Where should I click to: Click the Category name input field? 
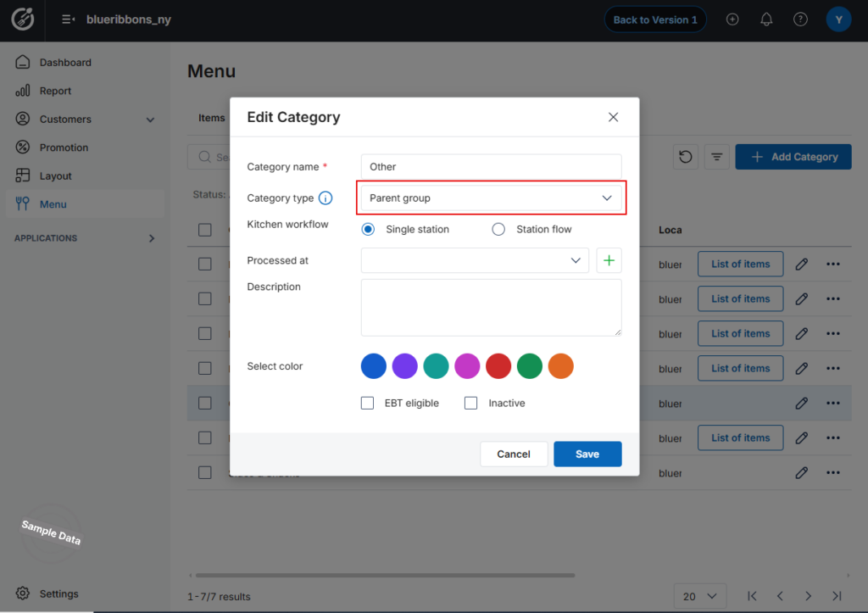coord(491,167)
